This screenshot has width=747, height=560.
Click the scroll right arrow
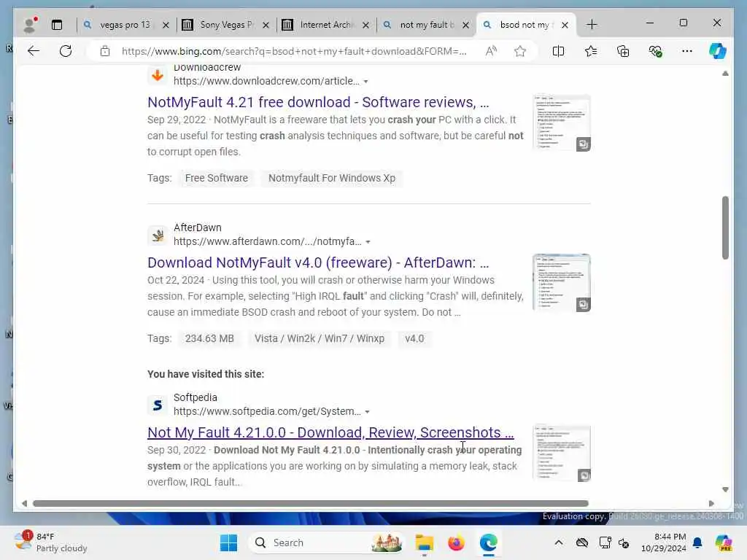point(711,503)
